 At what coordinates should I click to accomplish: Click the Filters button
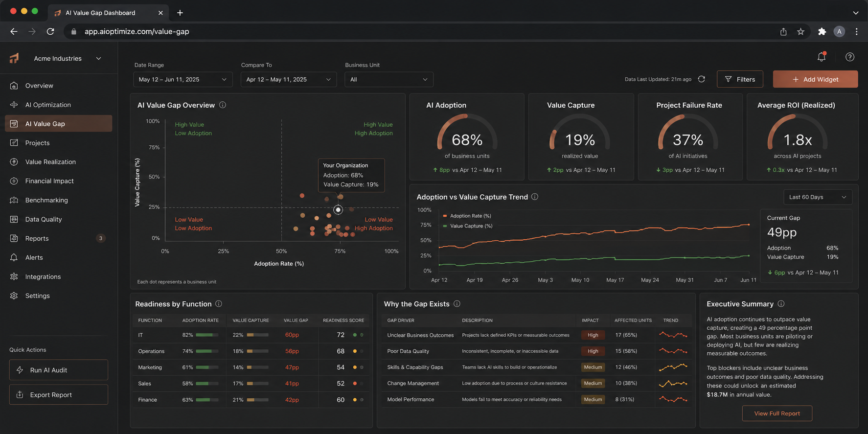click(740, 79)
